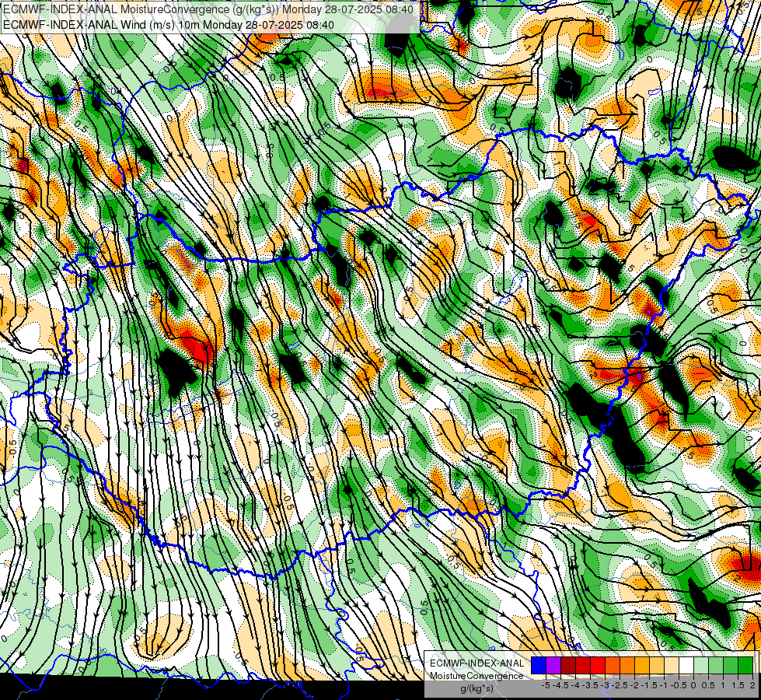Click the '-5' legend tick label

[546, 685]
